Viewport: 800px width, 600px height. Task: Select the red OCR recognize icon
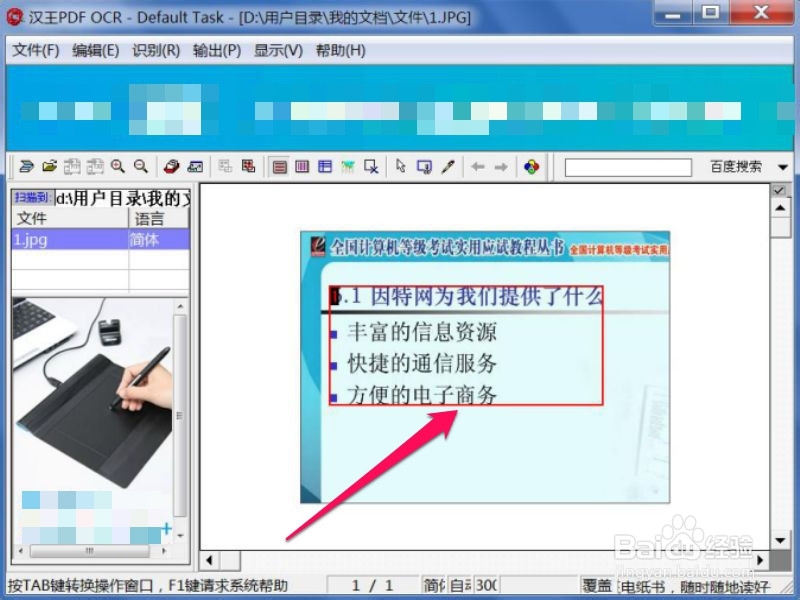point(170,166)
